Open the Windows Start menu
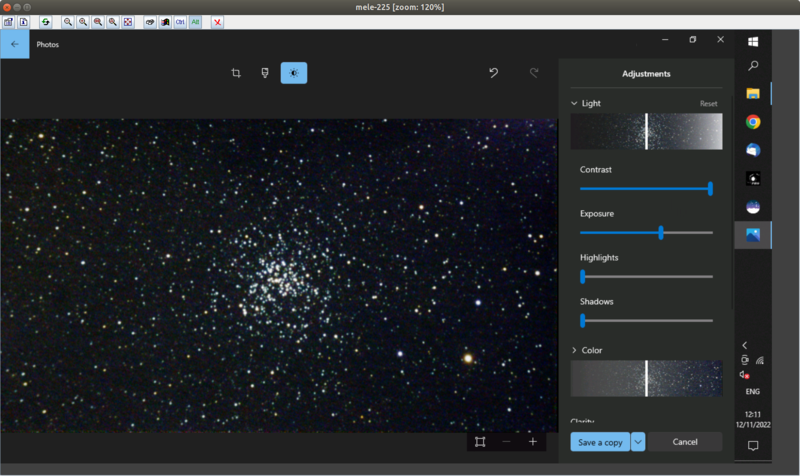Screen dimensions: 800x476 coord(753,42)
